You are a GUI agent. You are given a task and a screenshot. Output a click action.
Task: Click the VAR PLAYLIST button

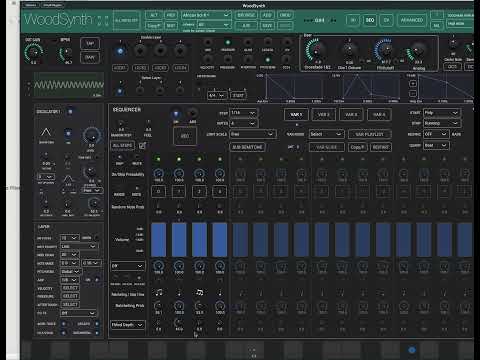coord(369,134)
